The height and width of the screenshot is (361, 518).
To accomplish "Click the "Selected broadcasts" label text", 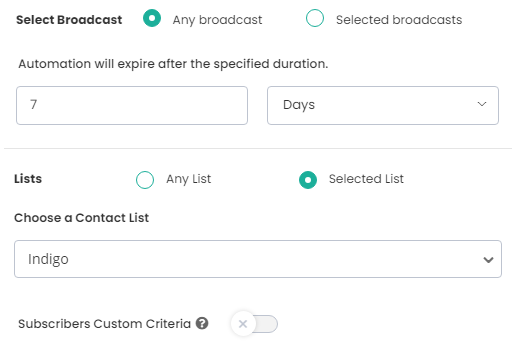I will (x=399, y=20).
